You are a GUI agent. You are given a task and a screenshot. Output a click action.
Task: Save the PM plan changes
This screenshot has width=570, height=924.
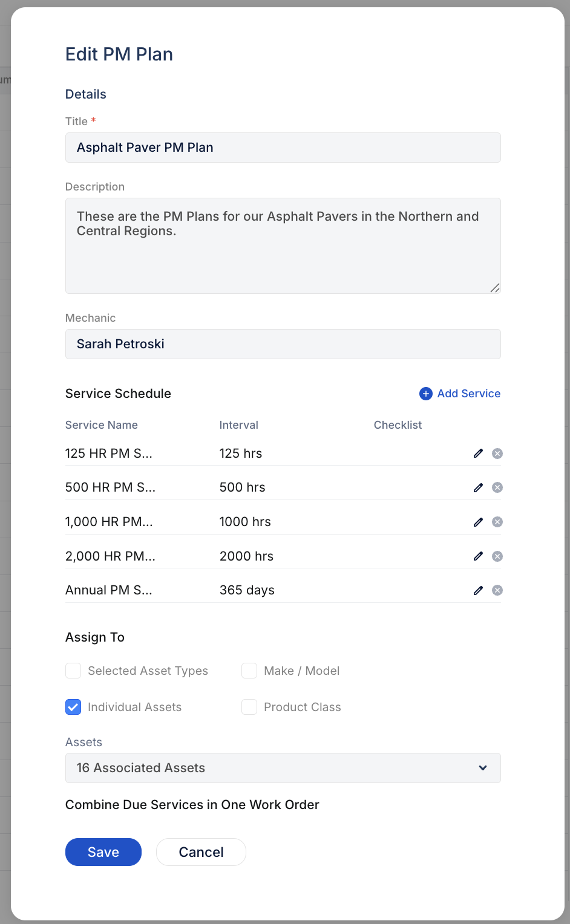[x=103, y=851]
